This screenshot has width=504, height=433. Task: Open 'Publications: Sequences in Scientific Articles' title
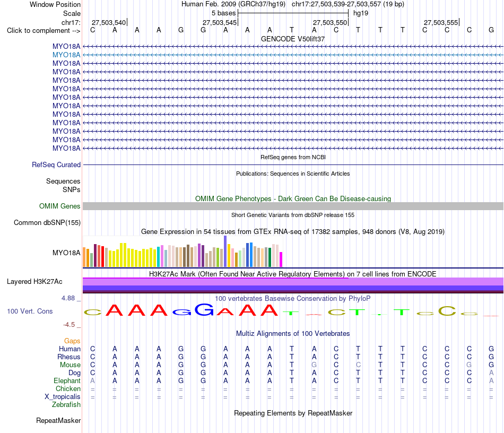[293, 174]
